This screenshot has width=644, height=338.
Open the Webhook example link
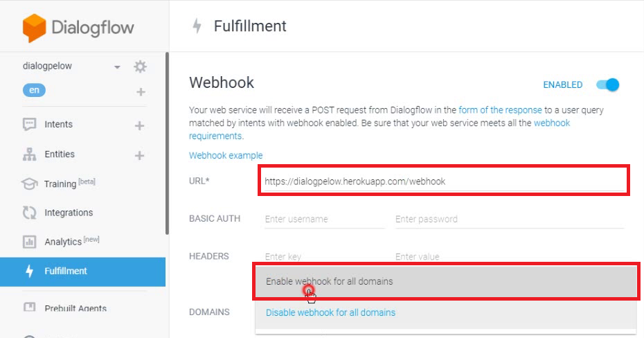(x=226, y=155)
